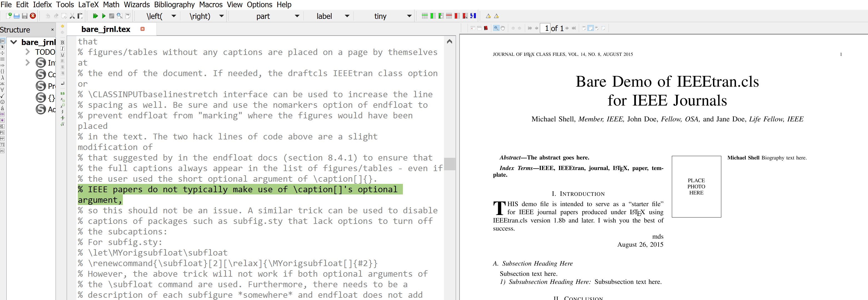The image size is (868, 300).
Task: Click the Build & View double-arrow icon
Action: 95,16
